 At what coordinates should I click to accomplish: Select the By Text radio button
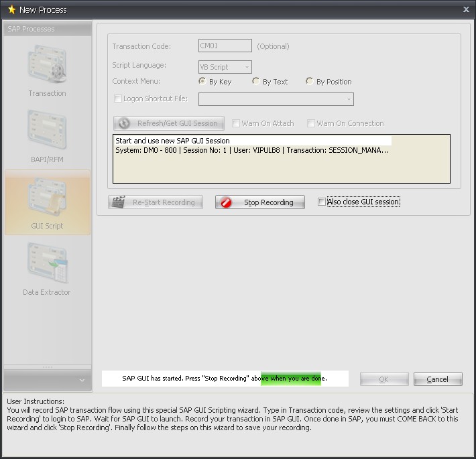(x=256, y=81)
